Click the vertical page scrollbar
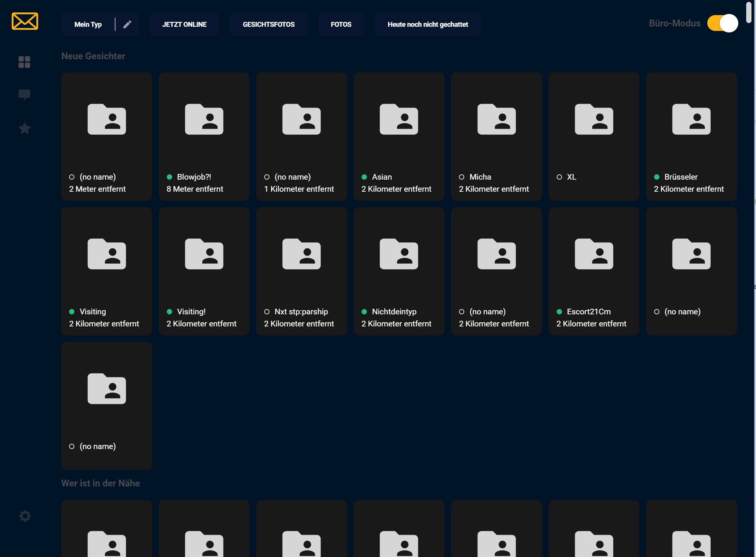The image size is (756, 557). (749, 12)
